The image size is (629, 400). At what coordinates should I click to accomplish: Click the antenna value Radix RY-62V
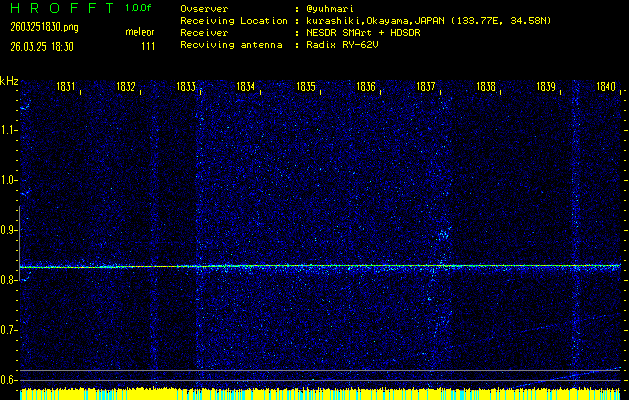point(342,45)
